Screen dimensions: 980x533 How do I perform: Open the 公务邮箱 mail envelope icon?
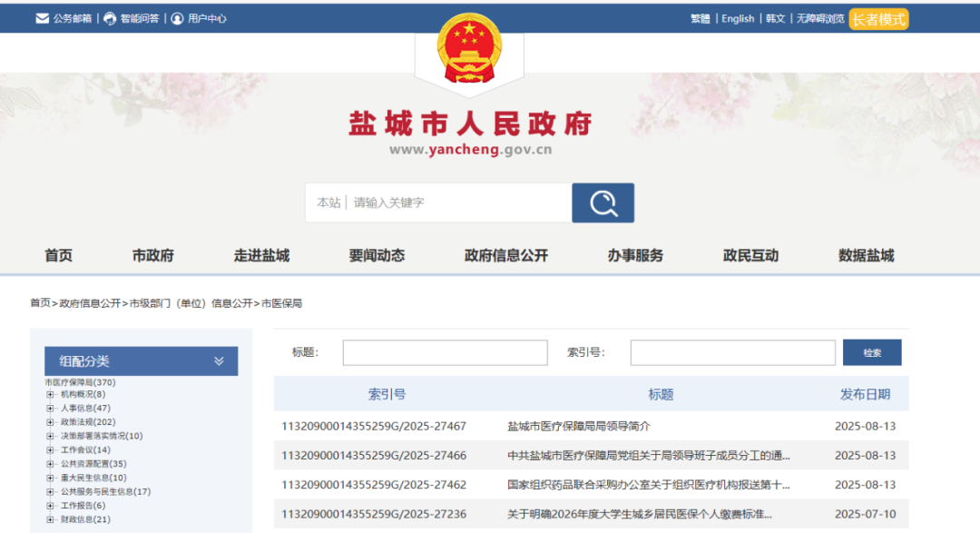pyautogui.click(x=43, y=19)
